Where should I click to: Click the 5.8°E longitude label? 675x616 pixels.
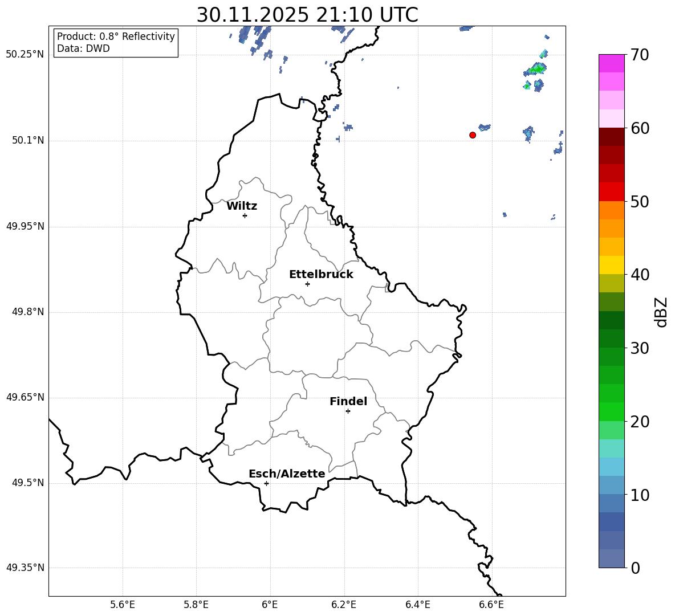click(196, 605)
